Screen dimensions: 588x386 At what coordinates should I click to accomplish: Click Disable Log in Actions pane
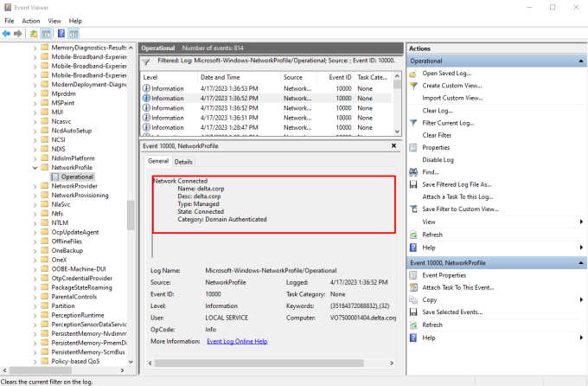[x=438, y=160]
